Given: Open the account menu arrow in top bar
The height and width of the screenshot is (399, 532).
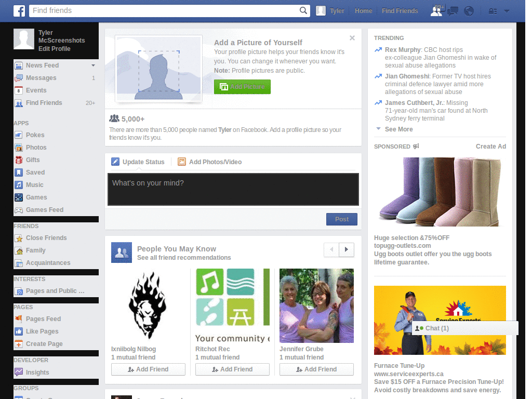Looking at the screenshot, I should (x=507, y=11).
